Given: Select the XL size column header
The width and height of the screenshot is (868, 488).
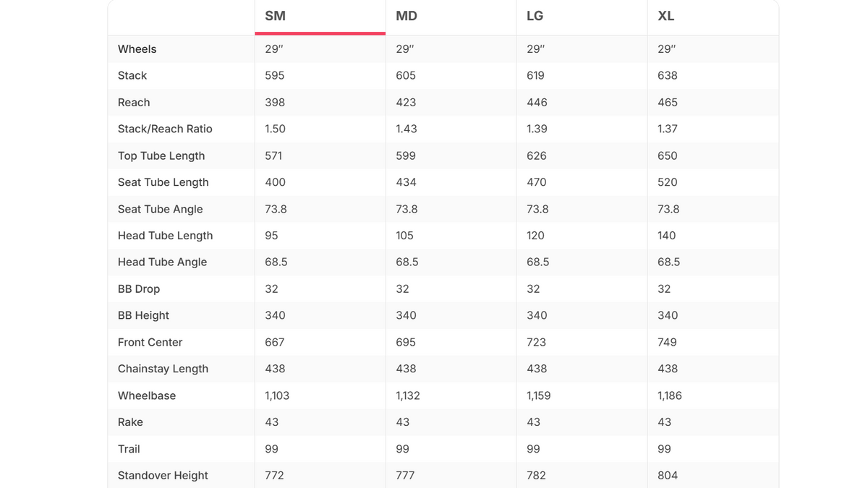Looking at the screenshot, I should pyautogui.click(x=666, y=16).
